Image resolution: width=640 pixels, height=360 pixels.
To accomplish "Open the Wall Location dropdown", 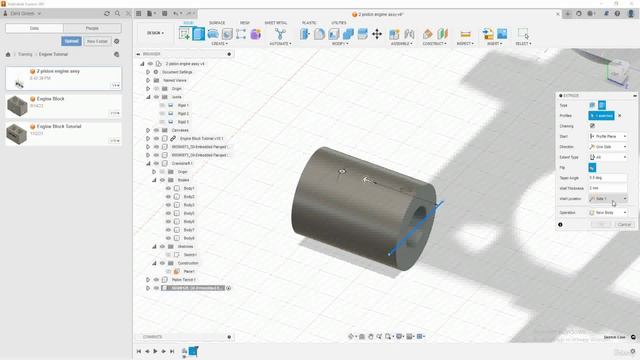I will (608, 199).
